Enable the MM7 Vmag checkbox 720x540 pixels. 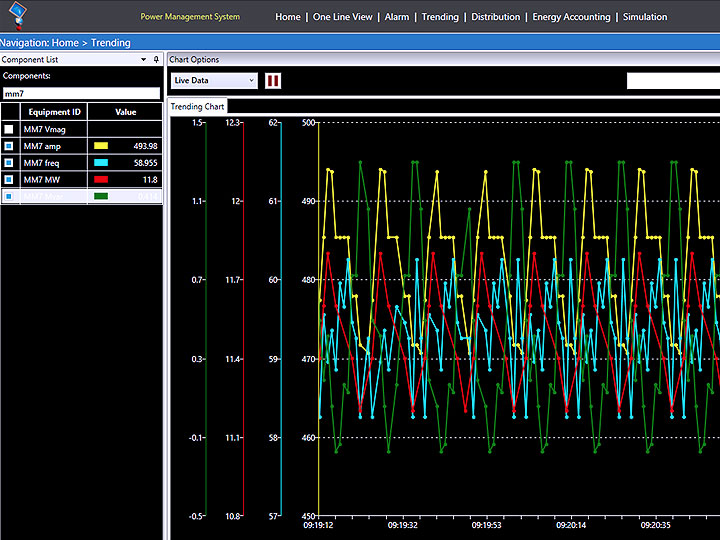pos(9,129)
